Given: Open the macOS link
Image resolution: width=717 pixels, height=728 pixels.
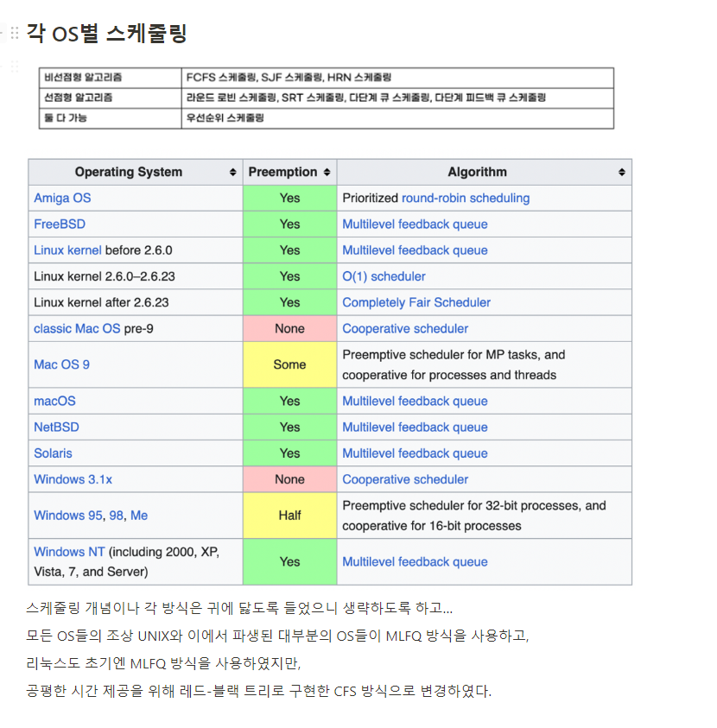Looking at the screenshot, I should tap(54, 402).
